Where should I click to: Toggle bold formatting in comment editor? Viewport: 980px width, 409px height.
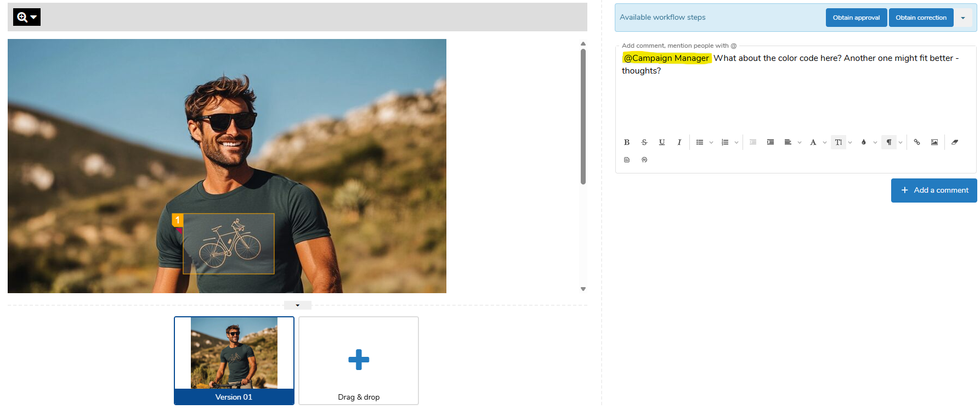[x=627, y=142]
